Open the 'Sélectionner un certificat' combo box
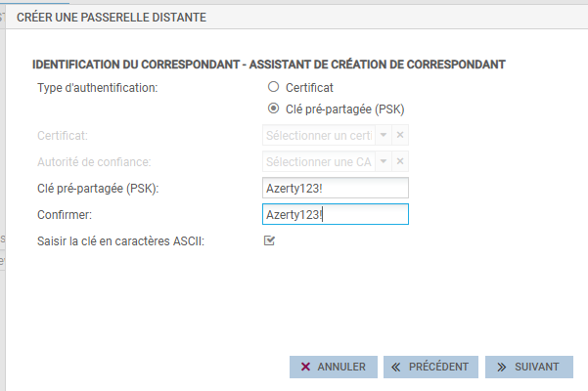The width and height of the screenshot is (588, 391). click(318, 136)
